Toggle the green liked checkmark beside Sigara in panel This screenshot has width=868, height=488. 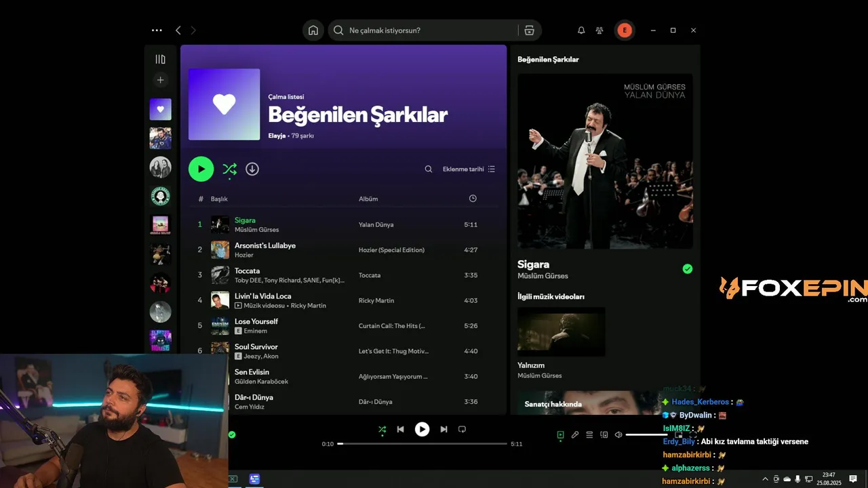point(688,269)
